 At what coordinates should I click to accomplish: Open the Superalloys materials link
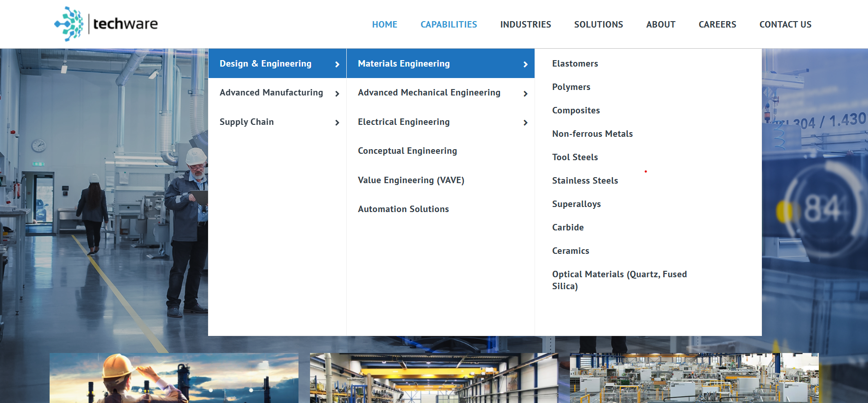pos(576,204)
